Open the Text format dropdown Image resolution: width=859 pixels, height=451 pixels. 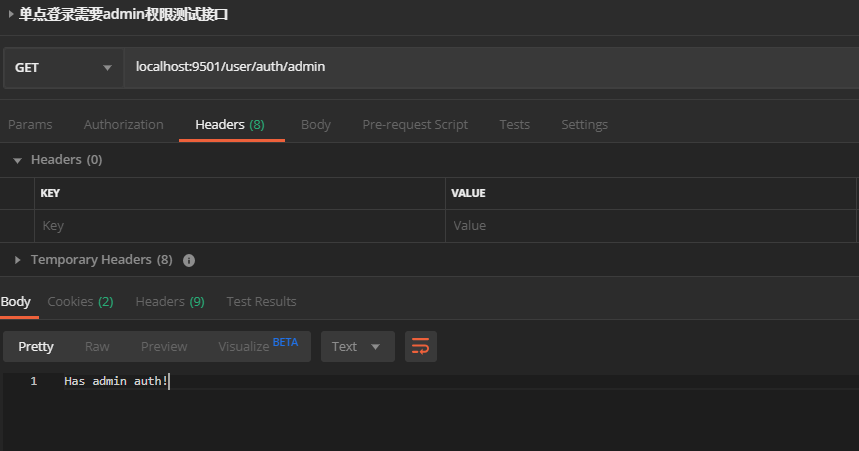coord(357,346)
